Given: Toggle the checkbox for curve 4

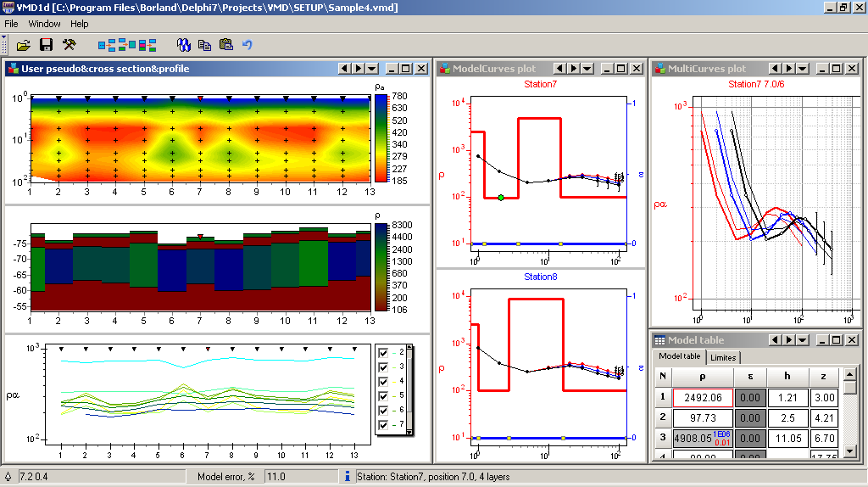Looking at the screenshot, I should [x=384, y=381].
